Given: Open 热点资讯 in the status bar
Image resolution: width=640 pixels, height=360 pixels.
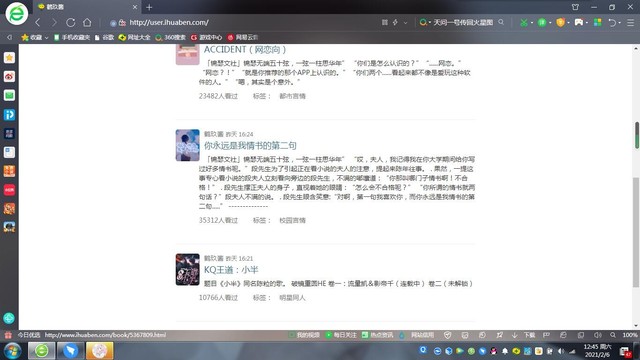Looking at the screenshot, I should coord(378,335).
